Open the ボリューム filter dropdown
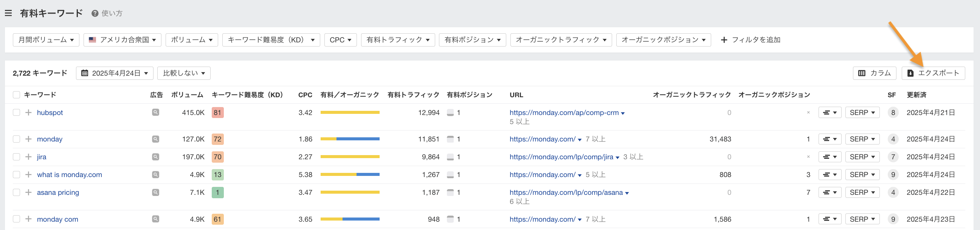This screenshot has height=230, width=980. point(192,40)
